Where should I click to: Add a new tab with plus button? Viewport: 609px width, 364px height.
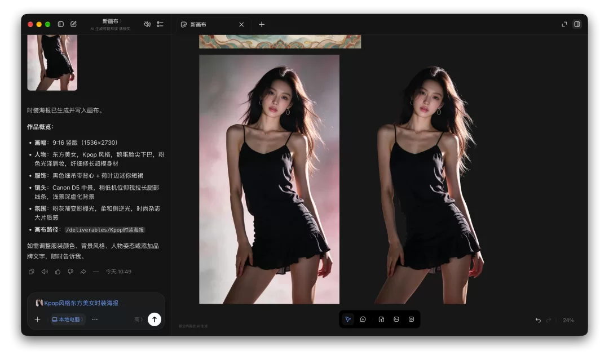(262, 24)
